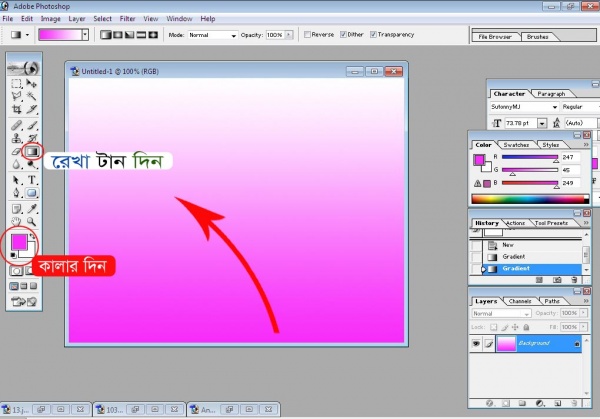
Task: Toggle the Transparency checkbox
Action: [373, 34]
